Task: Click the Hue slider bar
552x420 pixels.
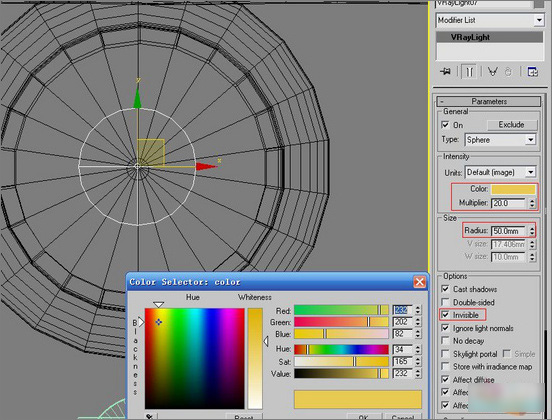Action: (x=341, y=349)
